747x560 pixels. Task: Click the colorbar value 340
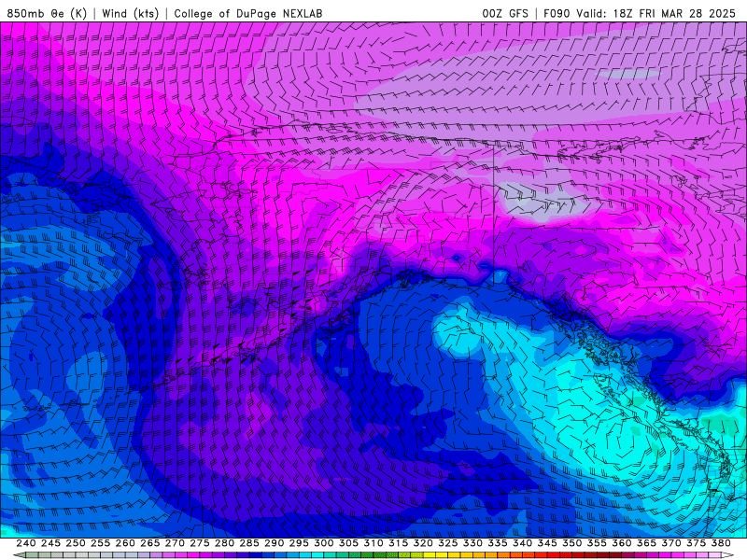click(x=523, y=543)
